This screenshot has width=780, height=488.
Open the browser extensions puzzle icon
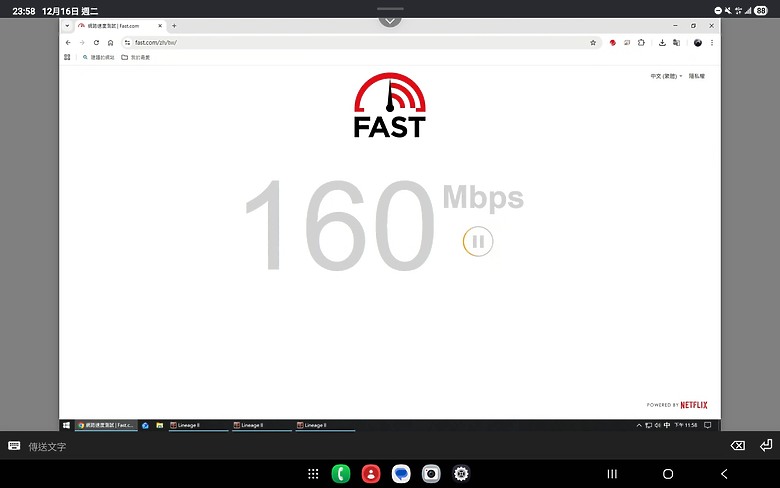[641, 43]
